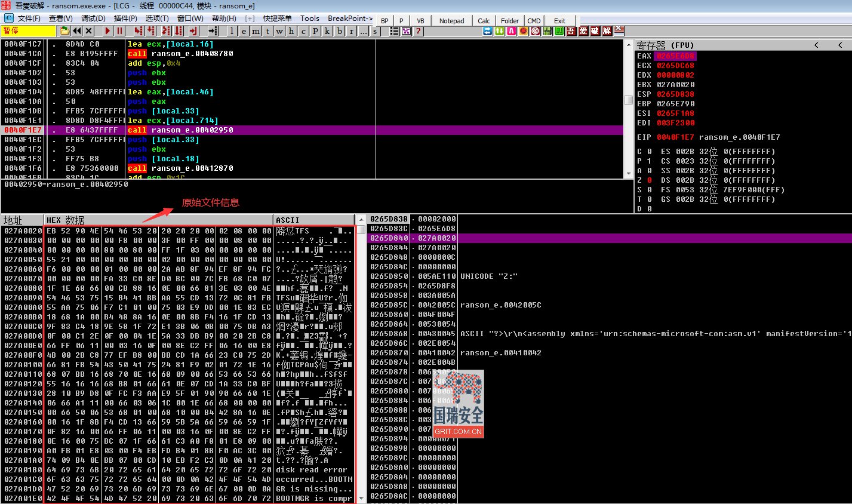852x504 pixels.
Task: Click the Calc shortcut button
Action: click(484, 20)
